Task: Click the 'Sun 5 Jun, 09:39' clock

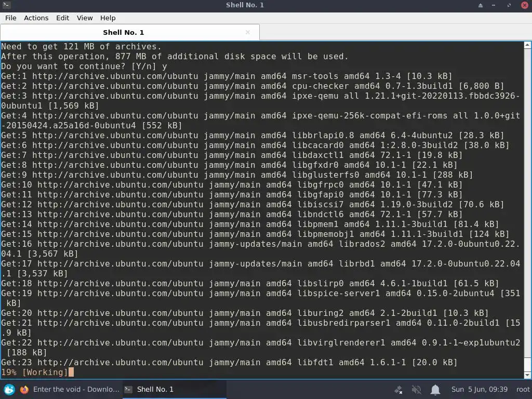Action: [479, 390]
